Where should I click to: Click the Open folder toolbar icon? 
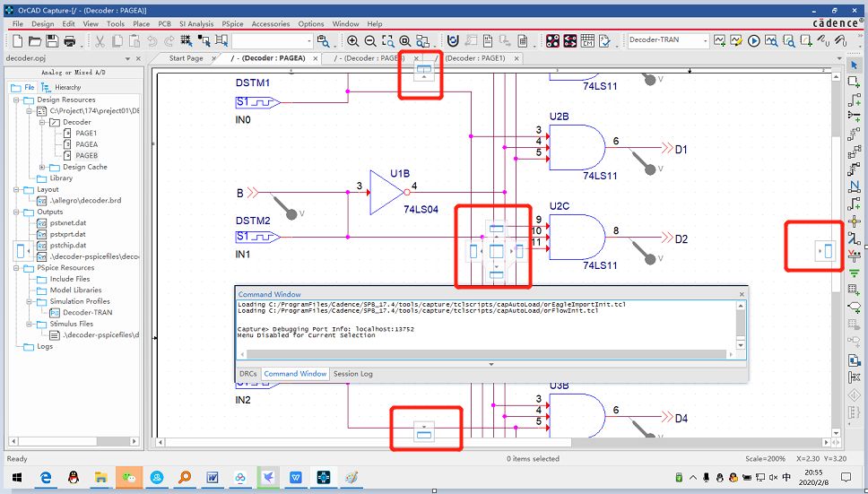(x=35, y=41)
